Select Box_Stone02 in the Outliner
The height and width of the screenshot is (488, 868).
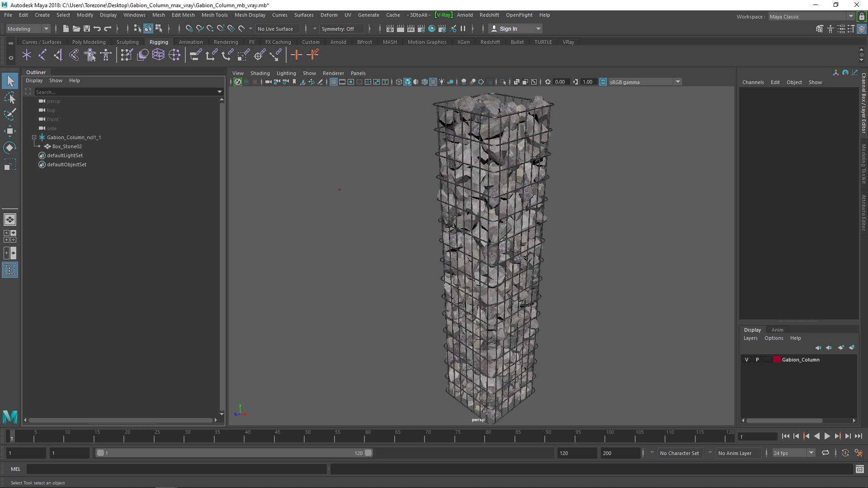click(x=67, y=146)
